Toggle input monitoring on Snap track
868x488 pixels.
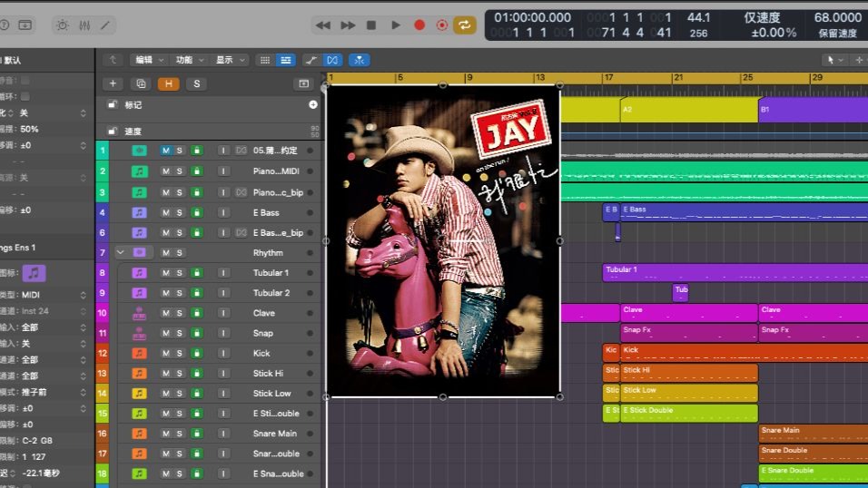click(x=223, y=333)
